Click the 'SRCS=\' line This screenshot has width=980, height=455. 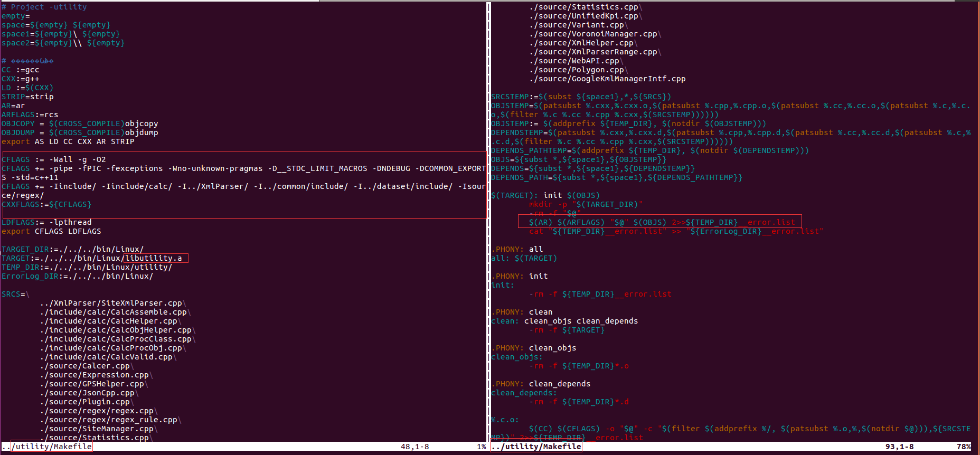click(x=15, y=294)
